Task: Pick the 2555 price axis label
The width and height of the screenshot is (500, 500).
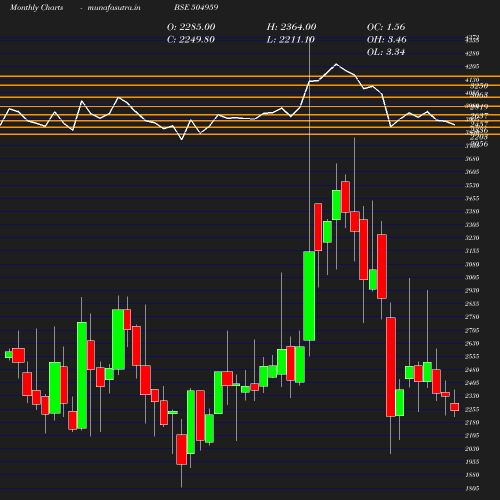Action: tap(472, 356)
